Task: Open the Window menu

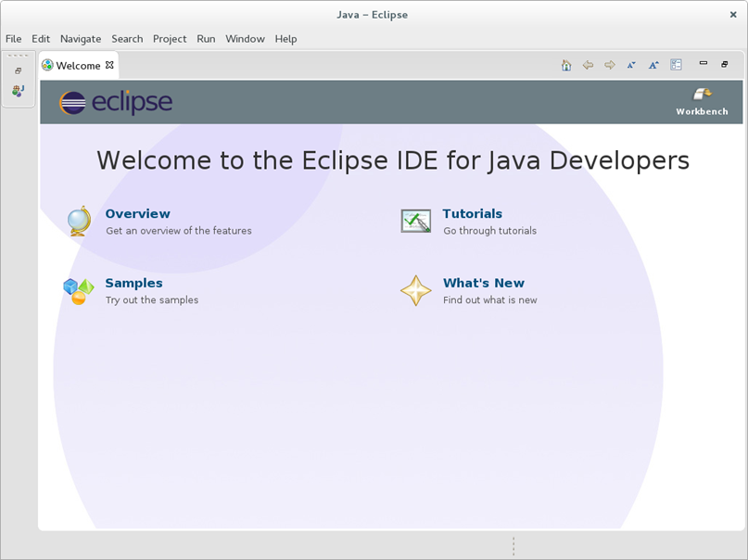Action: [246, 39]
